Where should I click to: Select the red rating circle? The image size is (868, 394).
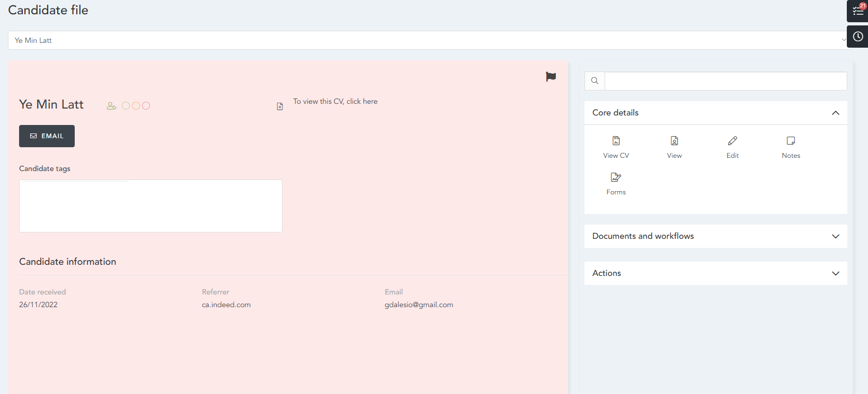click(x=146, y=106)
